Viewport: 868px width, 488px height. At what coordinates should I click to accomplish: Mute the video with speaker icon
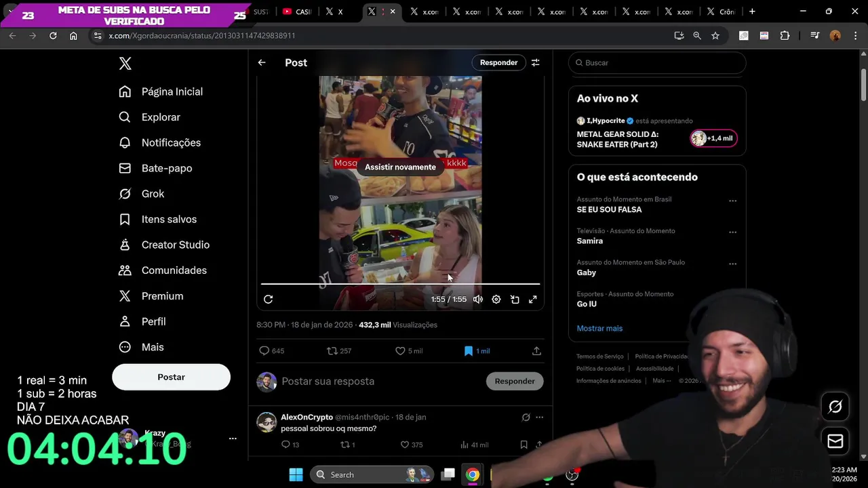(x=478, y=299)
